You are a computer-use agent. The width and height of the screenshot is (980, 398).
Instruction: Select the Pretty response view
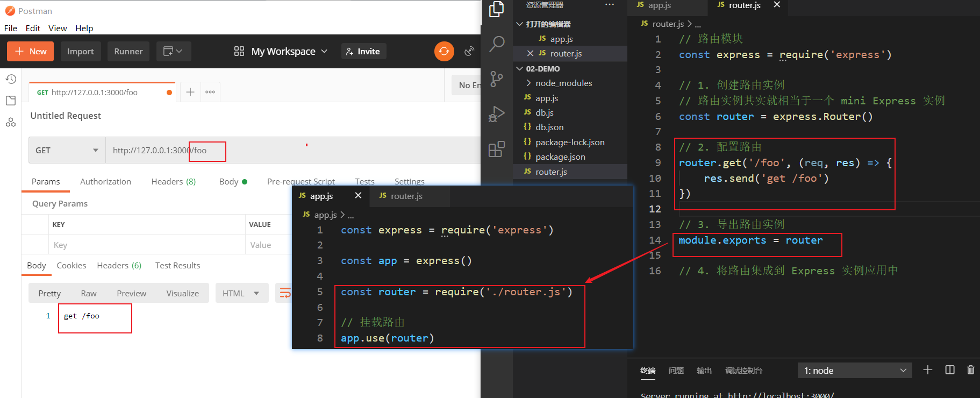(x=49, y=293)
